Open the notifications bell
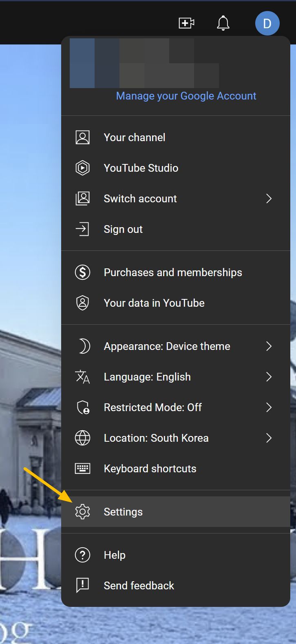 tap(223, 23)
